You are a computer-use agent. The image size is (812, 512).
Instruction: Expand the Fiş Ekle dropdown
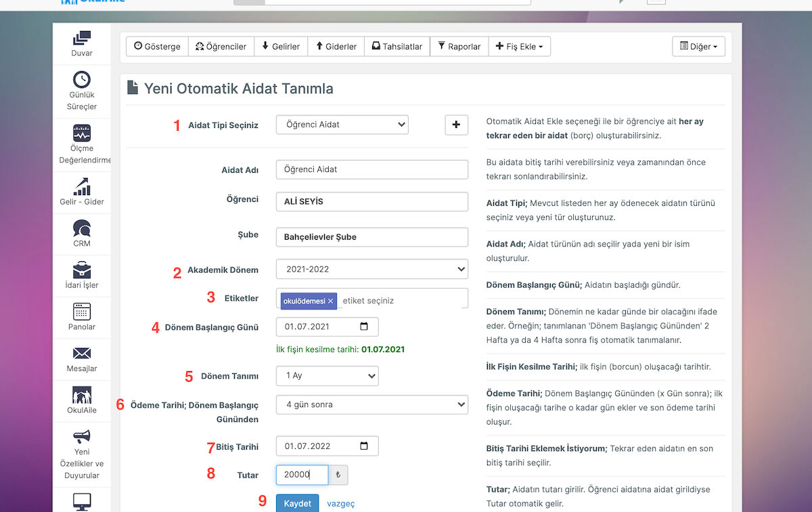click(519, 47)
